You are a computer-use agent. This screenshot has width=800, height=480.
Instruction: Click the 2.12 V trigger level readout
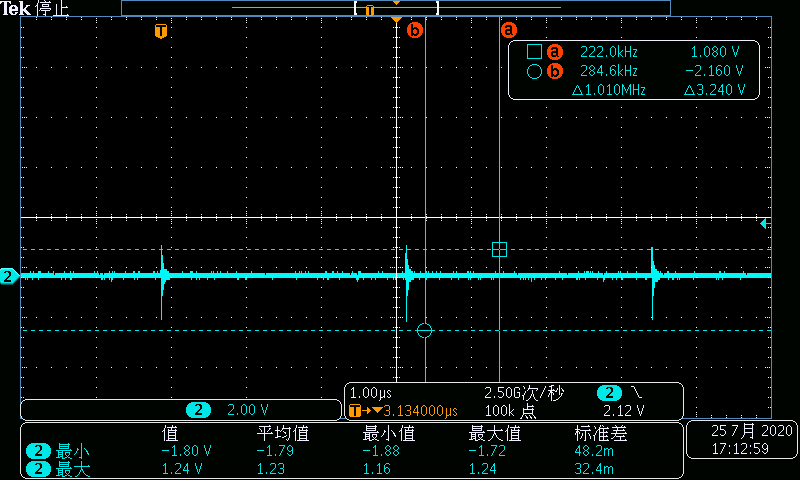(623, 411)
